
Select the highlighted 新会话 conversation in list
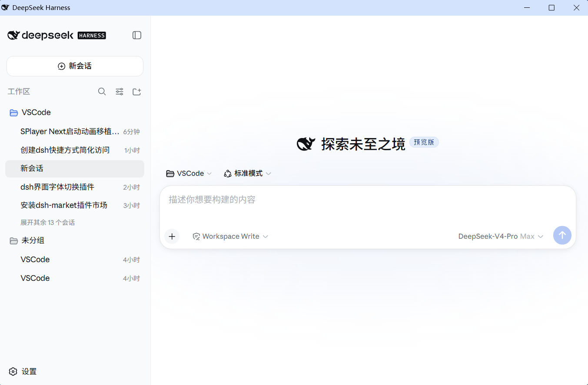click(75, 168)
